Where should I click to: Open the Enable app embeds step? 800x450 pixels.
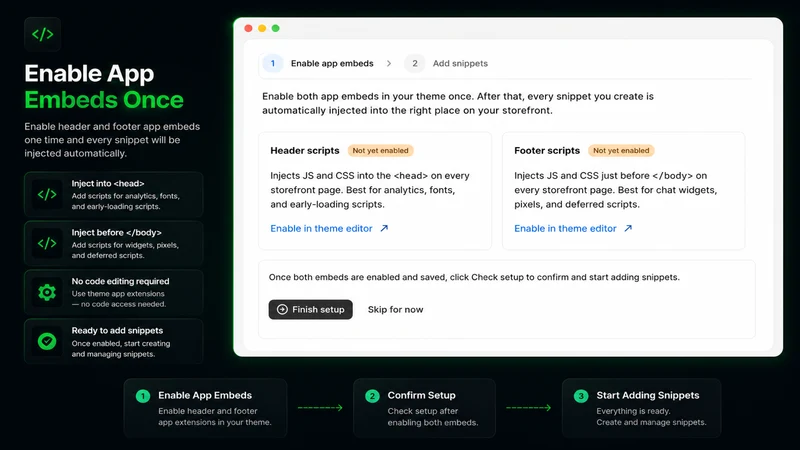332,63
